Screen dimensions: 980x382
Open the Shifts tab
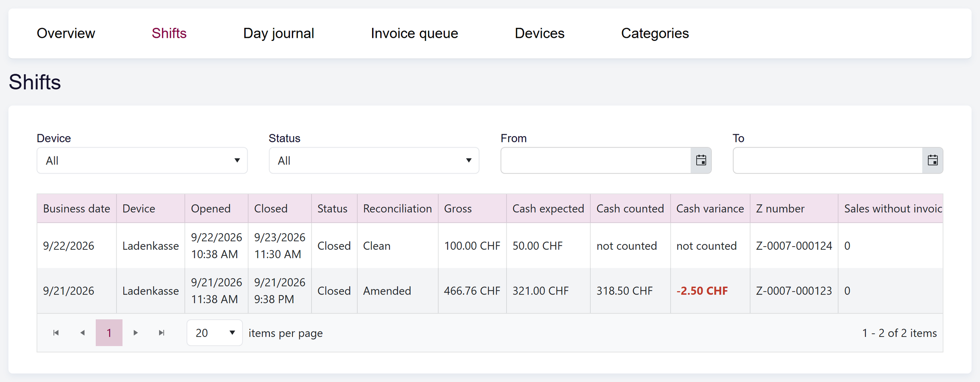point(169,33)
